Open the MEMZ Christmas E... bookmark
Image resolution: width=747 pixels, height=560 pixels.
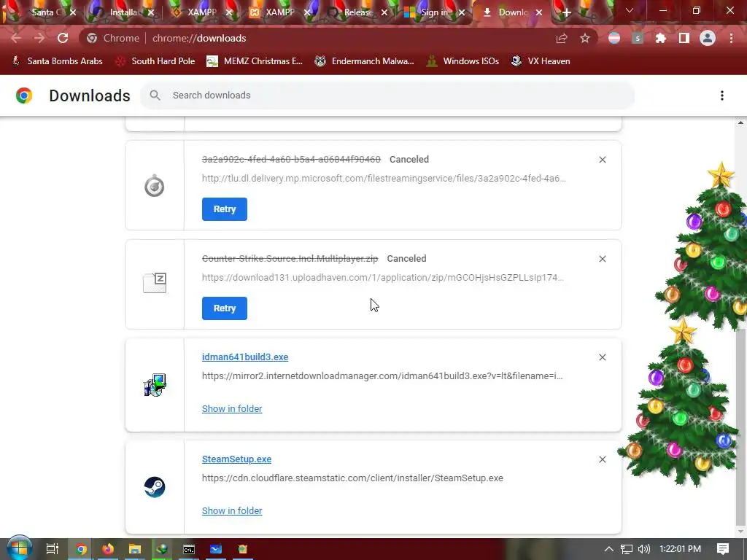coord(255,61)
